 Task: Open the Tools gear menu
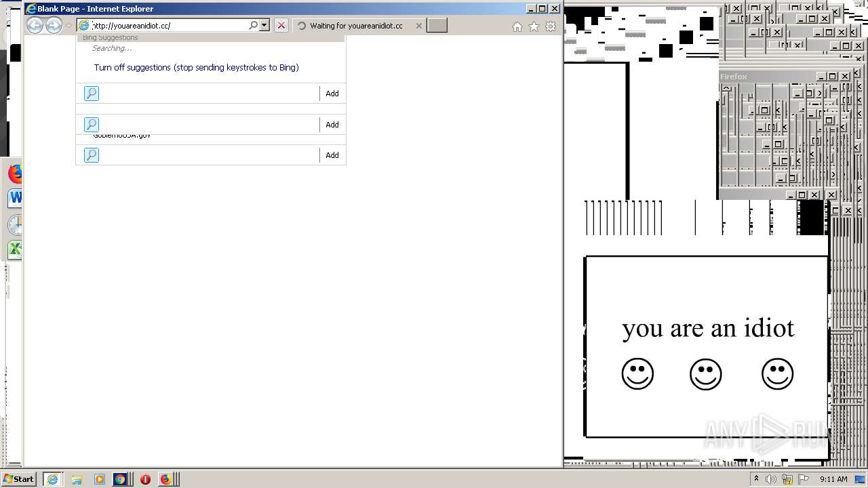tap(551, 26)
